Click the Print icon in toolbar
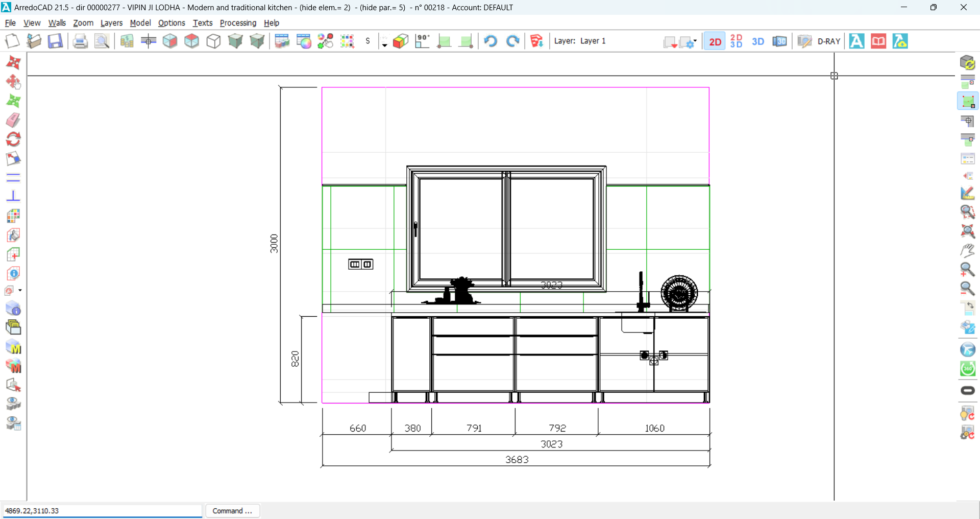The image size is (980, 519). click(x=80, y=41)
